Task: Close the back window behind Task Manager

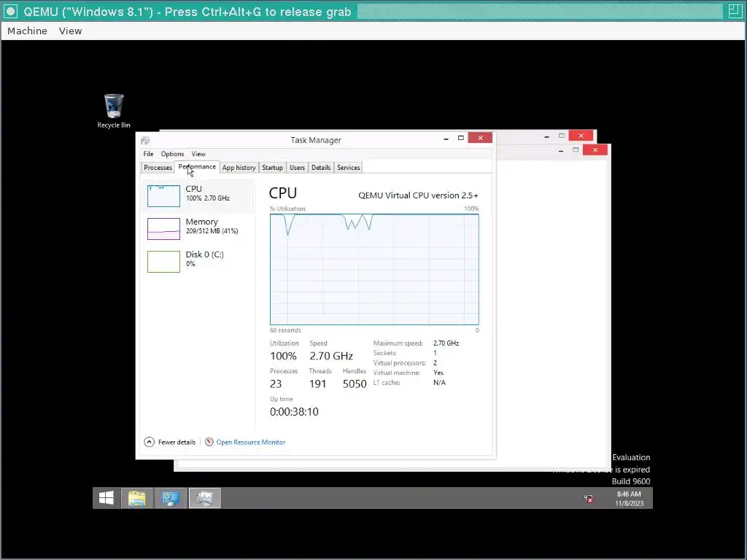Action: click(581, 136)
